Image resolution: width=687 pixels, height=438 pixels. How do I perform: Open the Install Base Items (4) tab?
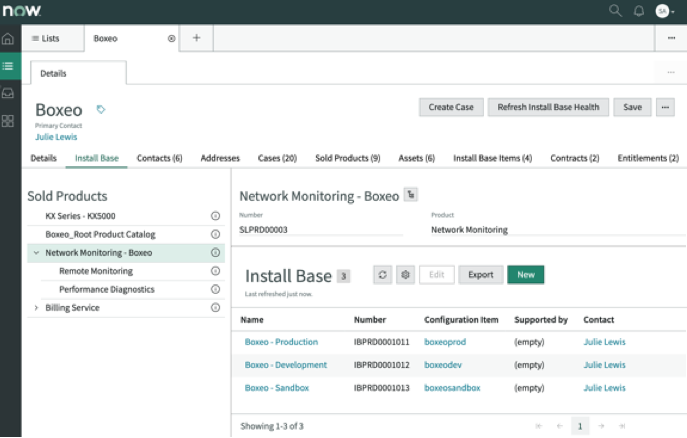(x=492, y=158)
